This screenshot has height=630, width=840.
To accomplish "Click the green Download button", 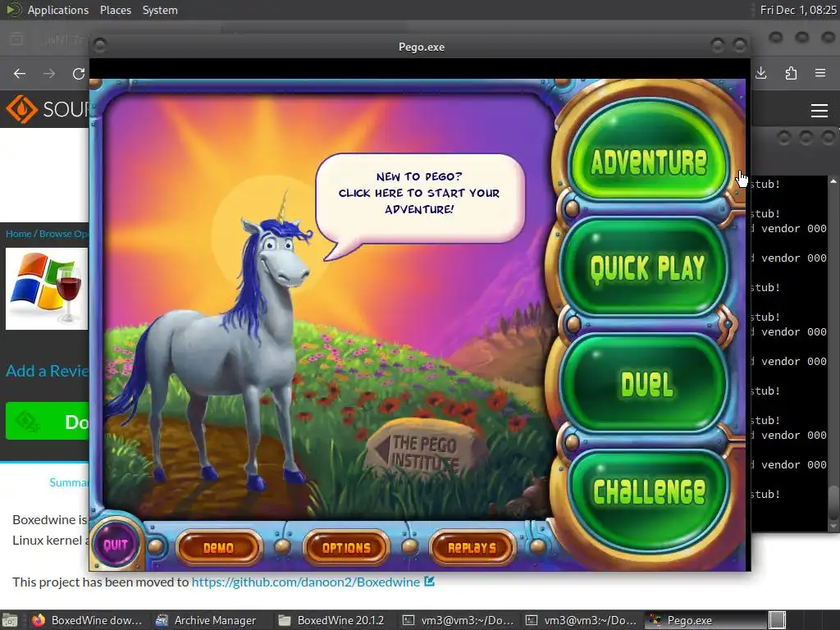I will [47, 421].
